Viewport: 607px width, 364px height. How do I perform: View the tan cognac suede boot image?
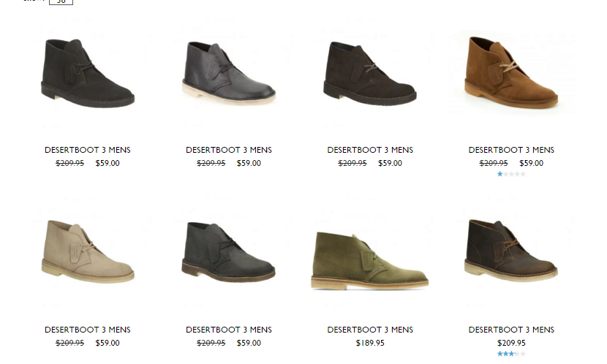point(511,72)
